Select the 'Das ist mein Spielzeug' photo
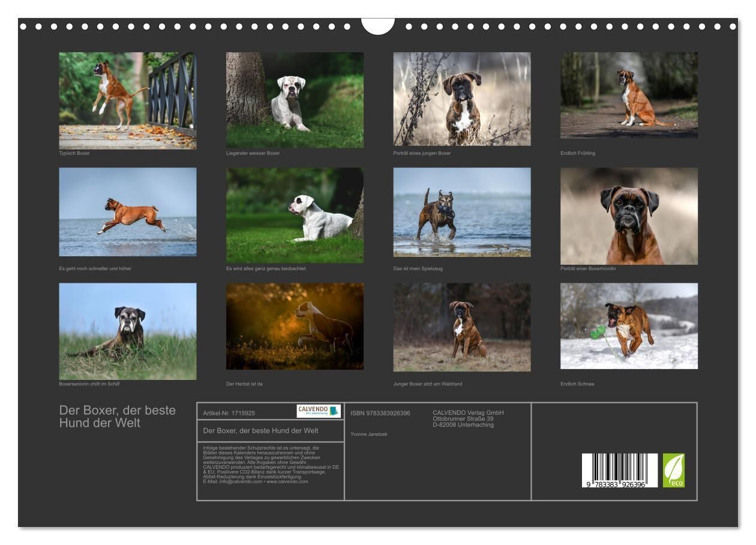This screenshot has width=756, height=545. click(462, 212)
